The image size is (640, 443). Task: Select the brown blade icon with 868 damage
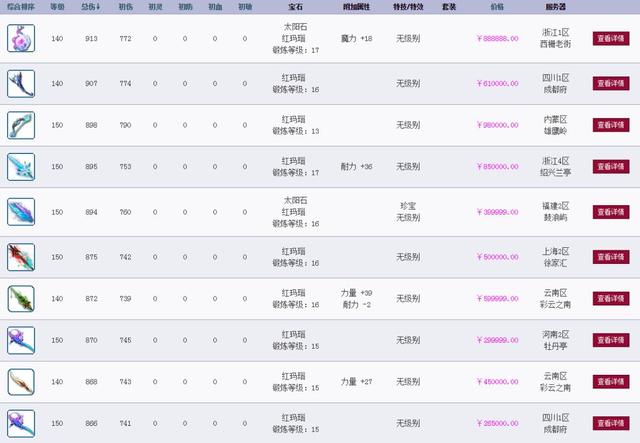pyautogui.click(x=22, y=384)
